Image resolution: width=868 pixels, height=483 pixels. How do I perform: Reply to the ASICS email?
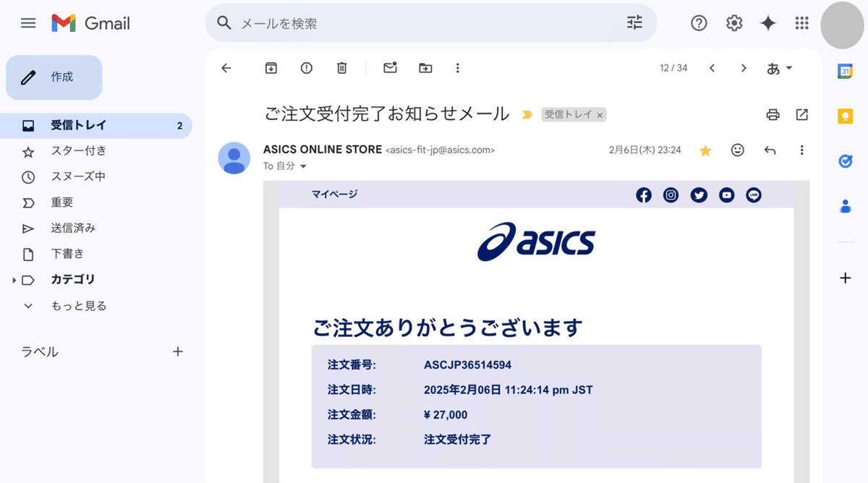click(x=770, y=150)
